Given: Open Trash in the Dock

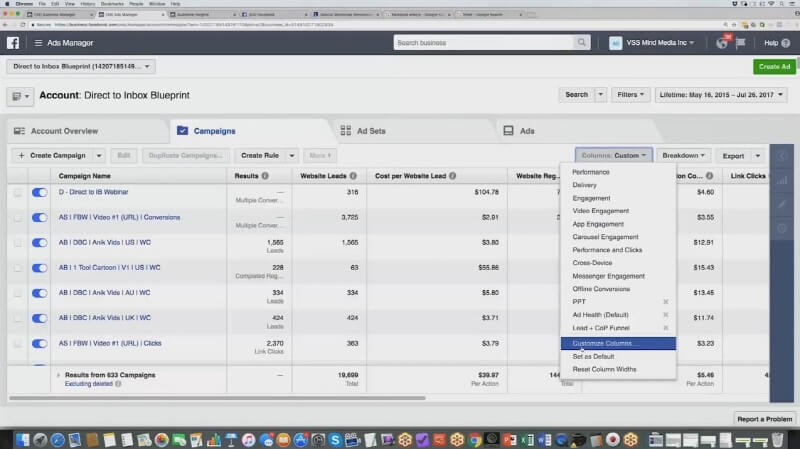Looking at the screenshot, I should tap(777, 440).
